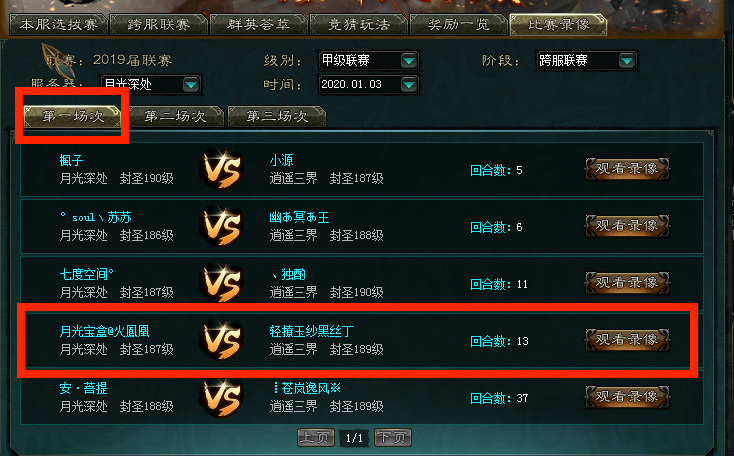Viewport: 734px width, 456px height.
Task: Click 观看录像 for the 37-round match
Action: pyautogui.click(x=627, y=397)
